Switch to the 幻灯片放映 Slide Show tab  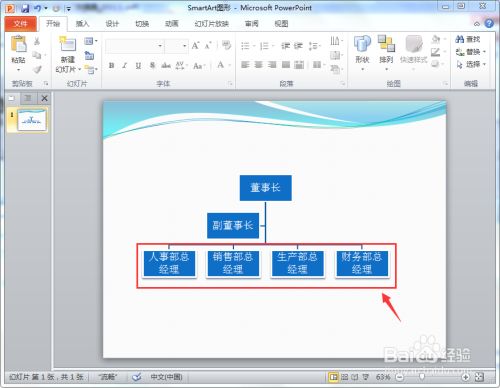tap(212, 24)
